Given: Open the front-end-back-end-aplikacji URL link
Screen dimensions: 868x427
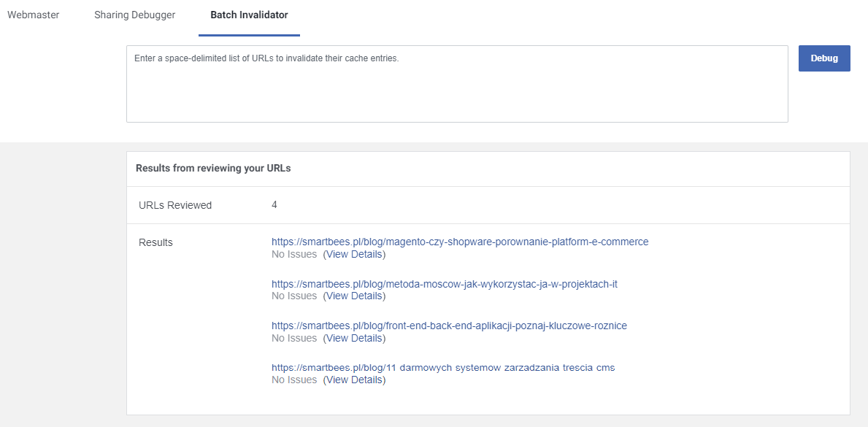Looking at the screenshot, I should [x=450, y=326].
